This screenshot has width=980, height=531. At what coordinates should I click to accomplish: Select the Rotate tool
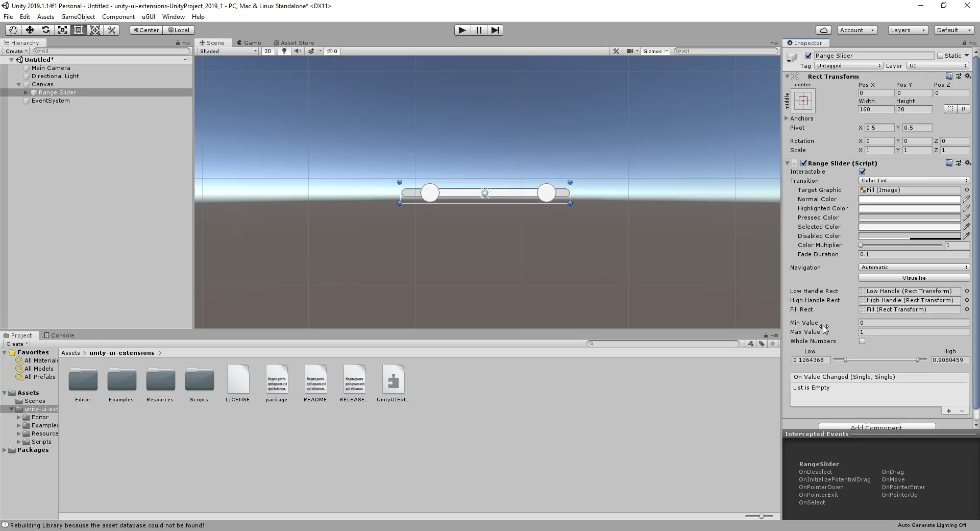point(46,30)
